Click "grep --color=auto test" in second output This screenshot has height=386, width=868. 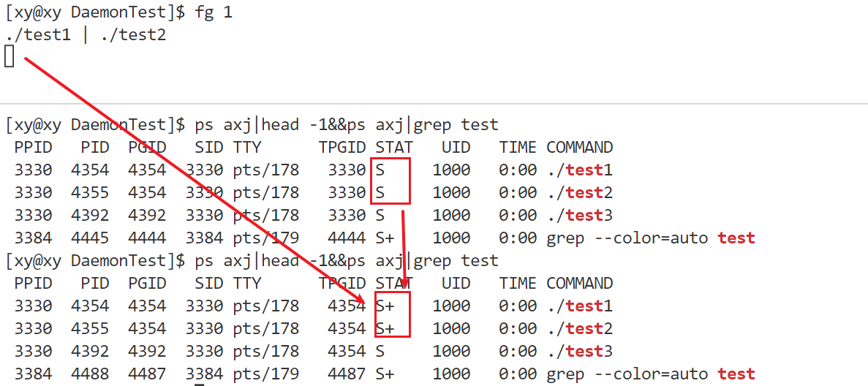(651, 374)
